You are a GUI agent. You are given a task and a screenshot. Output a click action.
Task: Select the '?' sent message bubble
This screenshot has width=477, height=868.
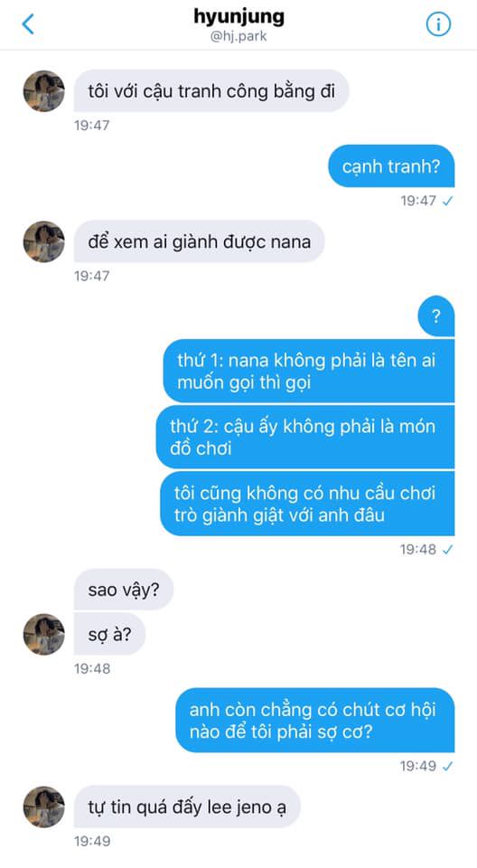[x=436, y=316]
